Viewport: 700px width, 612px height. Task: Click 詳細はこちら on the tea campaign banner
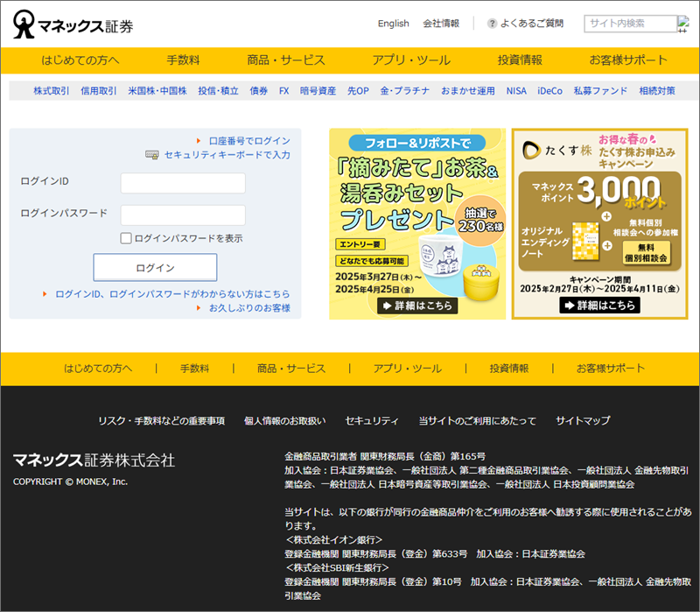416,306
